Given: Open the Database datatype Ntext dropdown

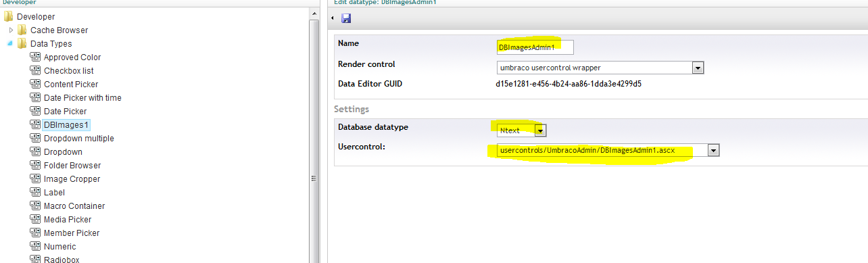Looking at the screenshot, I should tap(540, 130).
